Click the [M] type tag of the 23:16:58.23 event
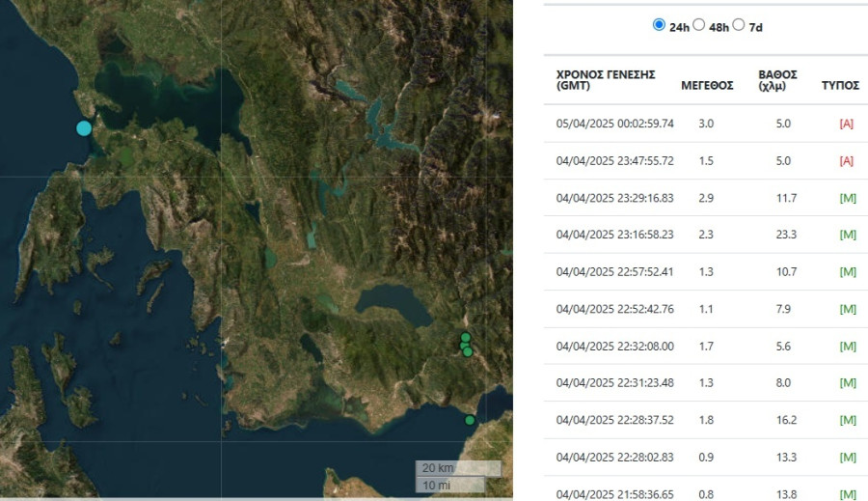868x501 pixels. pyautogui.click(x=848, y=235)
